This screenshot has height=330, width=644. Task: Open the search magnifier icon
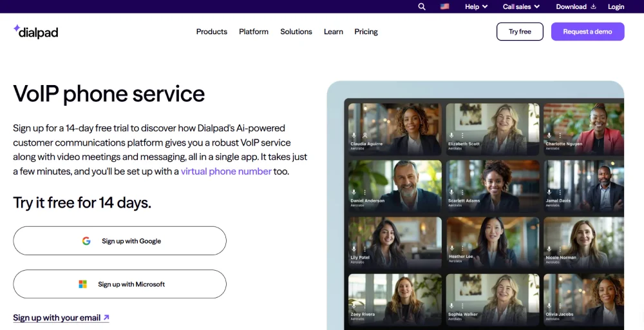coord(422,6)
